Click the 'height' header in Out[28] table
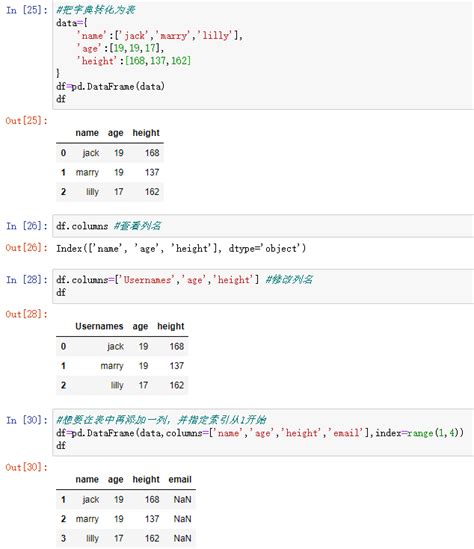 [170, 327]
